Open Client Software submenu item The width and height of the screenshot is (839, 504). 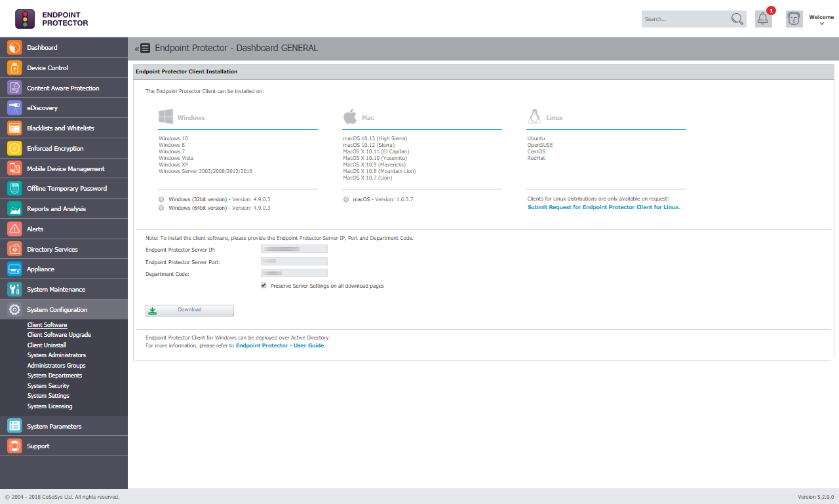[x=47, y=324]
